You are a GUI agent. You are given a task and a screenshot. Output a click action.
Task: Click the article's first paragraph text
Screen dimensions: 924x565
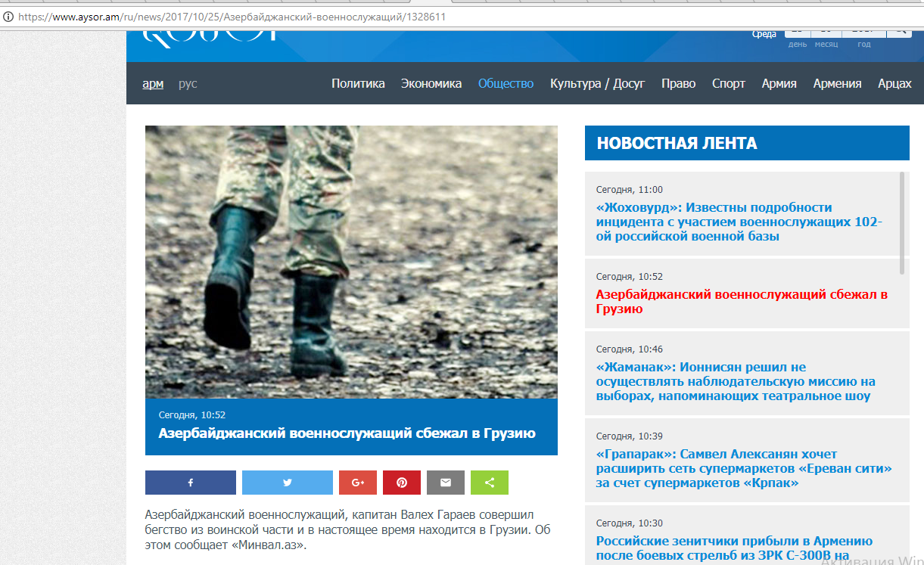tap(347, 529)
